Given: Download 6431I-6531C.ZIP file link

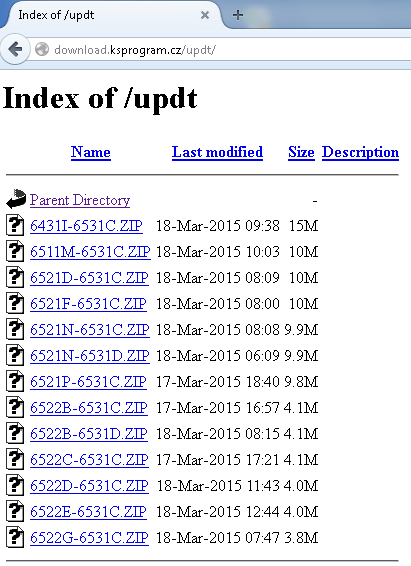Looking at the screenshot, I should [86, 226].
